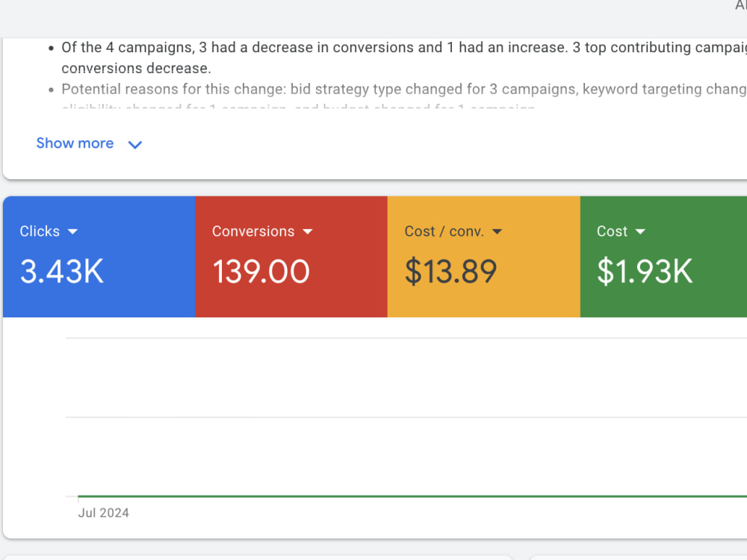Click the 'Potential reasons' bullet text

pos(404,89)
